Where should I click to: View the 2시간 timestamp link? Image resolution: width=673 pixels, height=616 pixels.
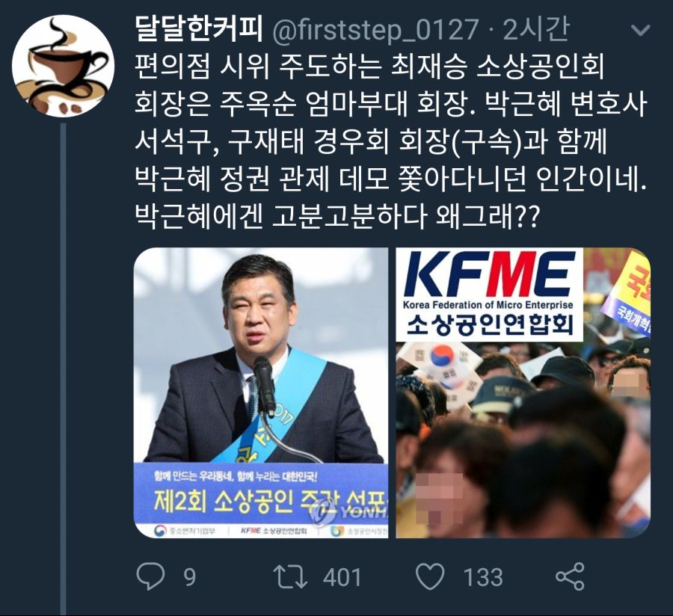click(536, 29)
